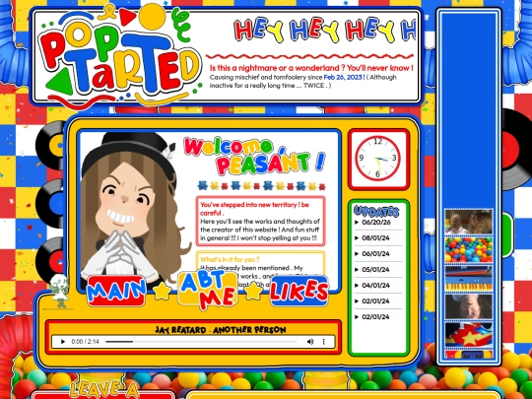
Task: Expand the 04/01/24 update entry
Action: point(375,286)
